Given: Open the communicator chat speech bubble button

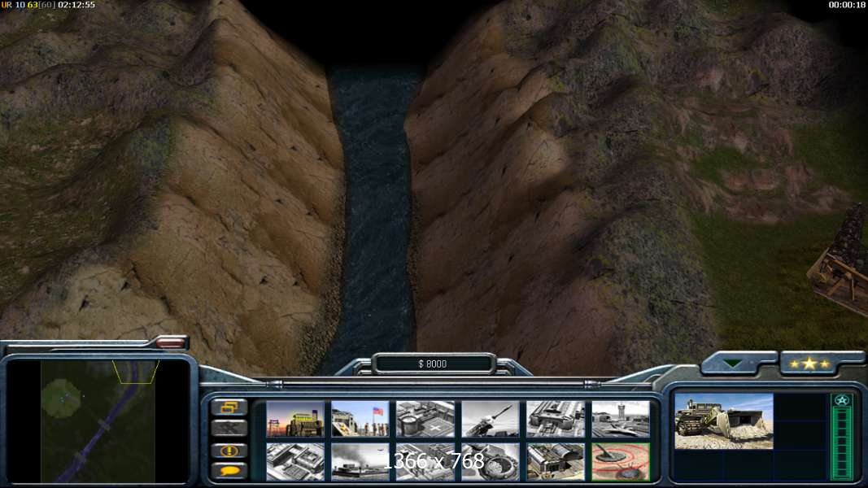Looking at the screenshot, I should pyautogui.click(x=229, y=471).
